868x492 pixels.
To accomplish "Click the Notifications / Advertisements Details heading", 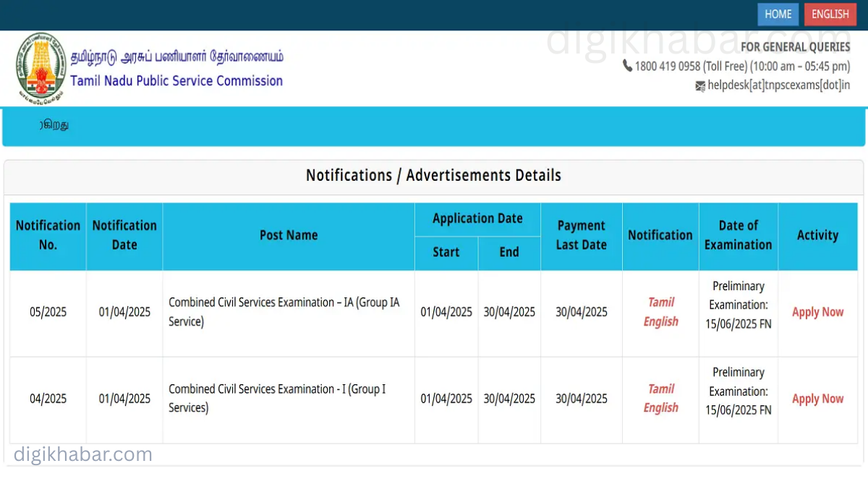I will click(x=433, y=175).
